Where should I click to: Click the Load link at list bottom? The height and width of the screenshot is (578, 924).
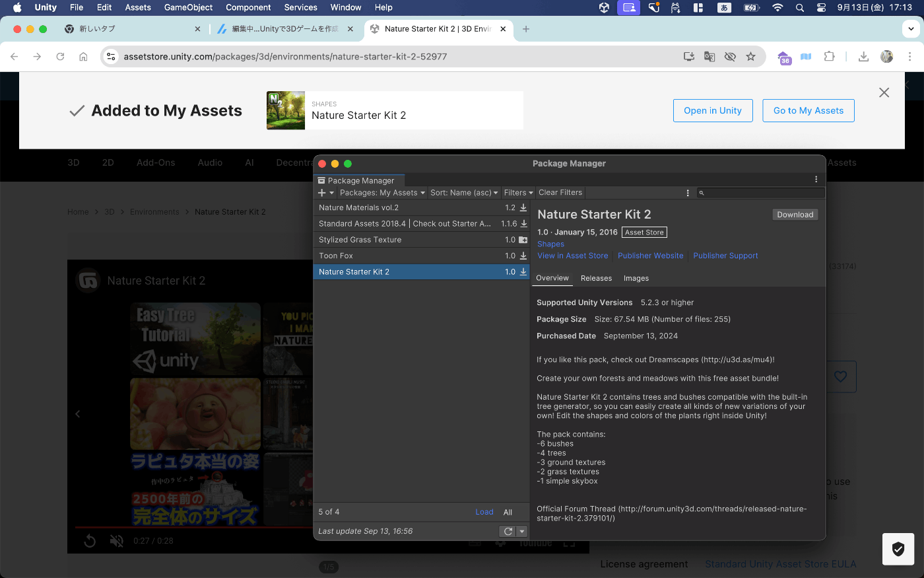tap(484, 512)
